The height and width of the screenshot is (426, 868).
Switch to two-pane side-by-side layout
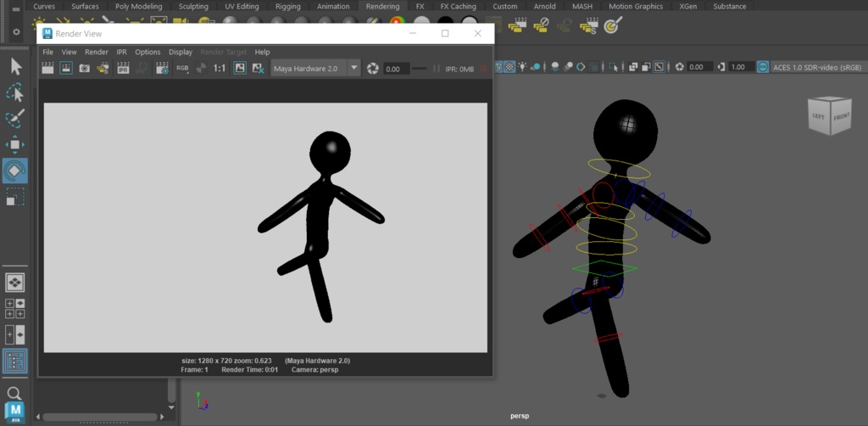tap(15, 334)
